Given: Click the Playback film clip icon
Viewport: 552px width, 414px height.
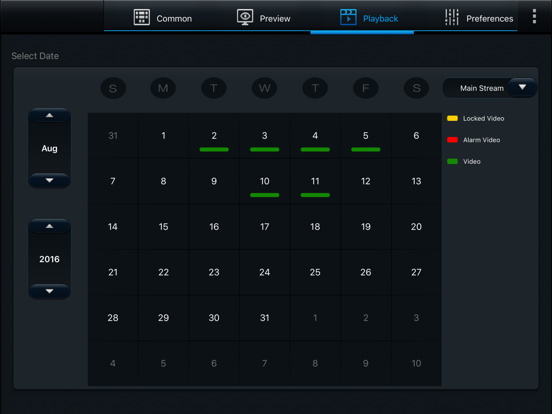Looking at the screenshot, I should (x=348, y=17).
